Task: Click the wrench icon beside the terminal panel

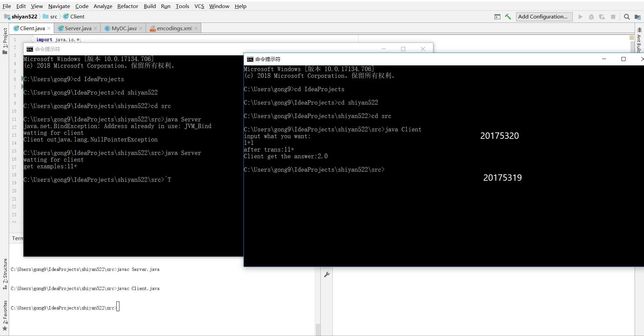Action: point(327,275)
